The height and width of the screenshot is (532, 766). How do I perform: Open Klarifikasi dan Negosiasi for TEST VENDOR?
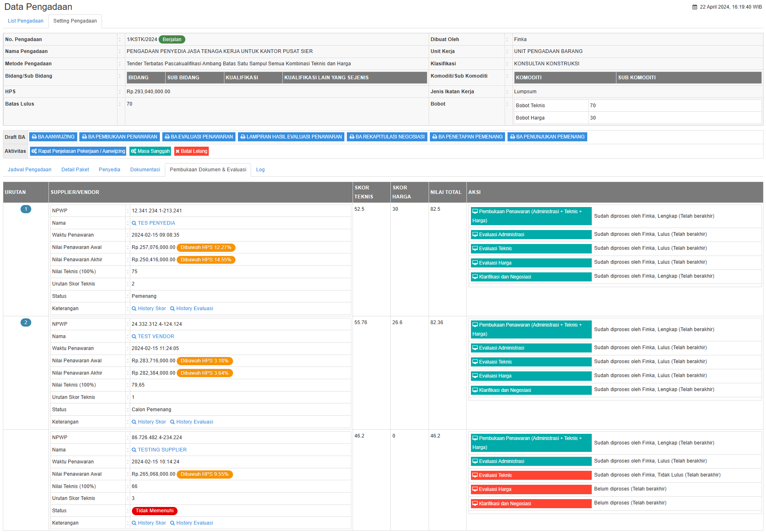(531, 390)
